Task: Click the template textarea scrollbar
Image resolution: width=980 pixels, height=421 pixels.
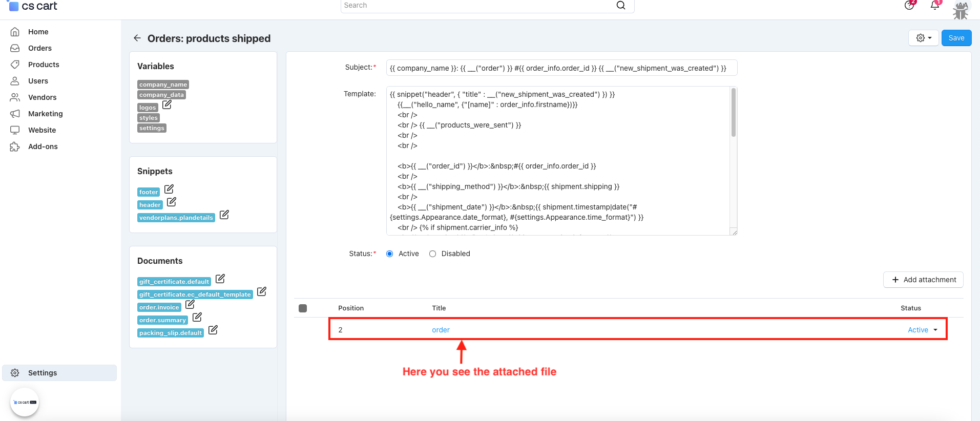Action: pos(734,113)
